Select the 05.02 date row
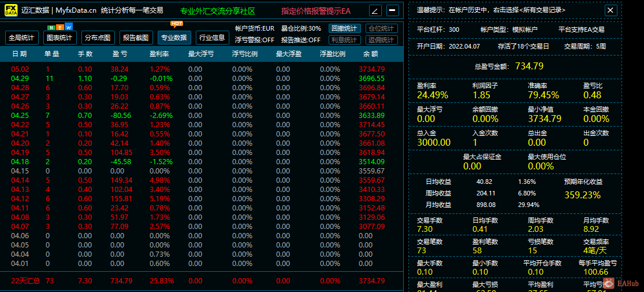 click(x=201, y=69)
